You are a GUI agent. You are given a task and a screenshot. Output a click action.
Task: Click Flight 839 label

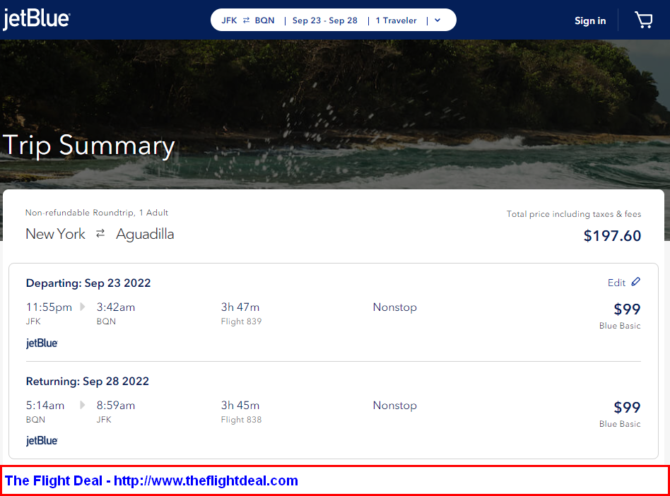tap(241, 322)
